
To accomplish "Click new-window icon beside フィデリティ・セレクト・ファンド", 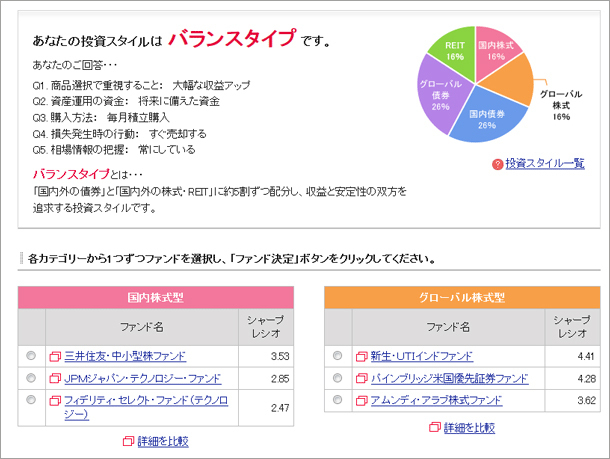I will pos(55,400).
